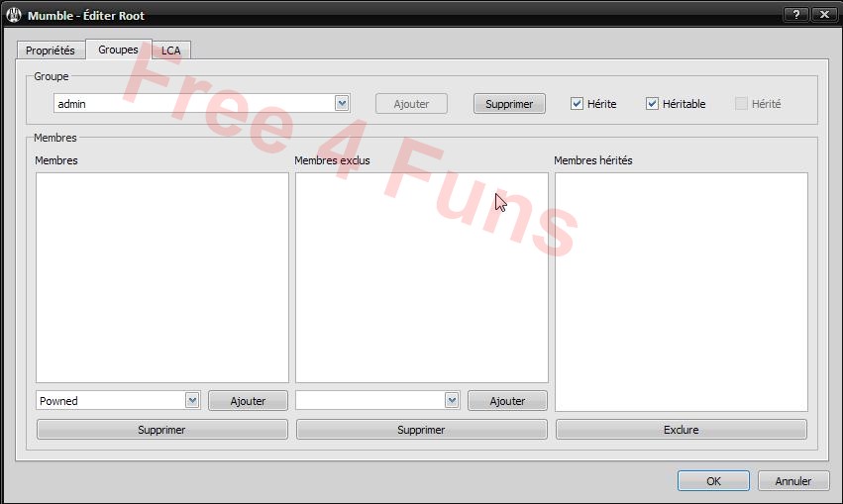Switch to the Propriétés tab
Image resolution: width=843 pixels, height=504 pixels.
(51, 50)
